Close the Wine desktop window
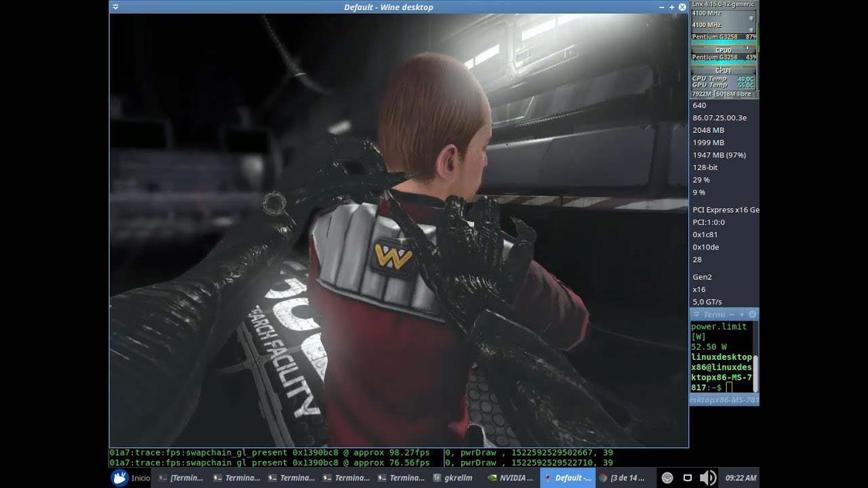Image resolution: width=868 pixels, height=488 pixels. 682,7
